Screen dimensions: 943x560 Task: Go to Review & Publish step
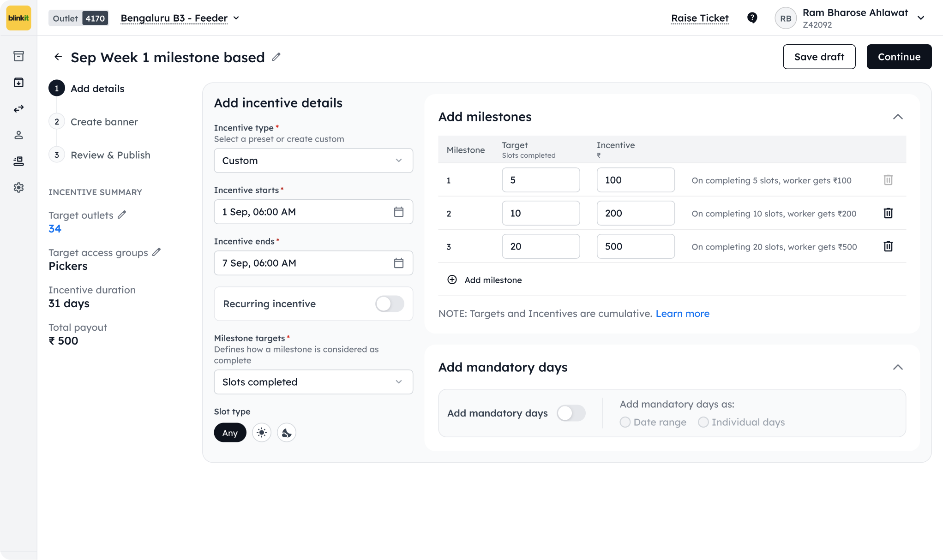pos(100,155)
